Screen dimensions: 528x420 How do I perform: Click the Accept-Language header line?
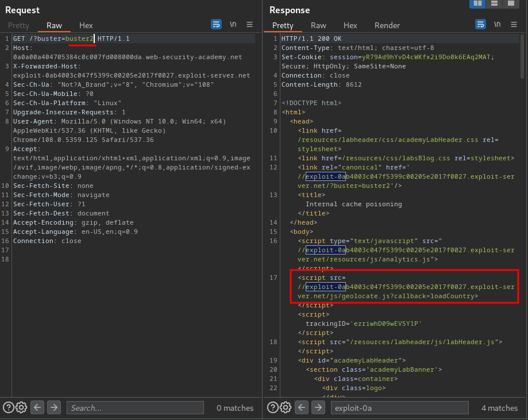[x=75, y=232]
